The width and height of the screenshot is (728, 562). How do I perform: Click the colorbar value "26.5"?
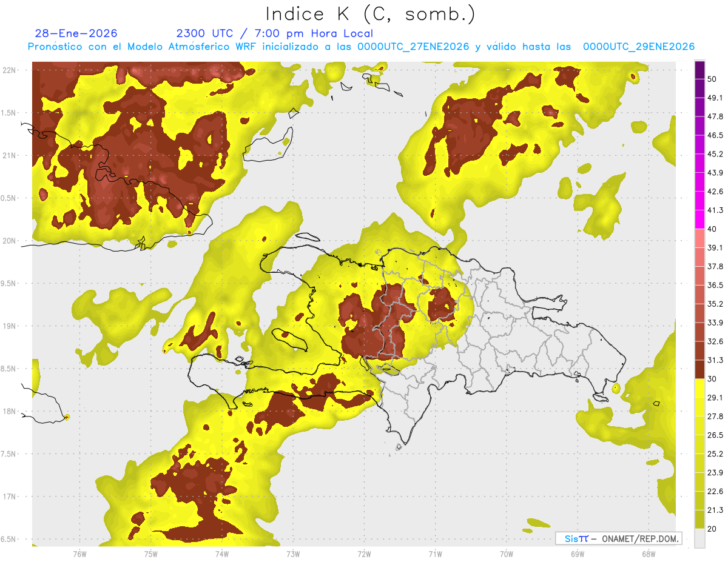(x=715, y=435)
